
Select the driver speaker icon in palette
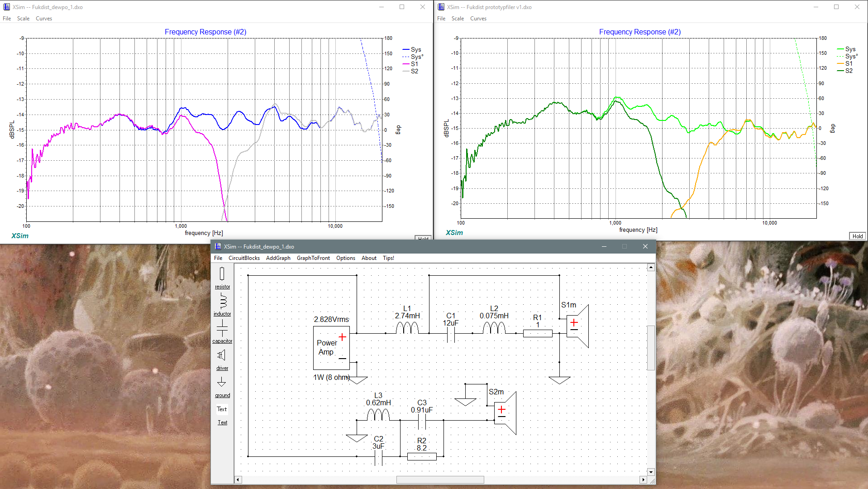coord(221,355)
